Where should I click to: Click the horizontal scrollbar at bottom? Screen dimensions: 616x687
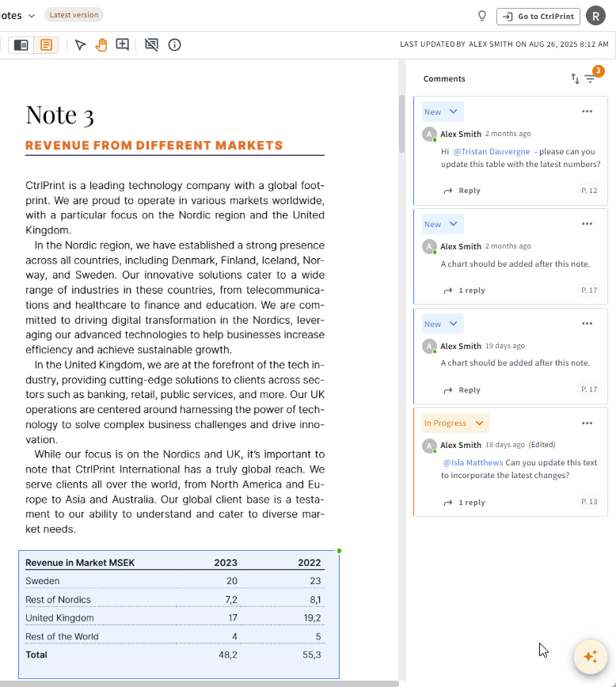(x=199, y=684)
